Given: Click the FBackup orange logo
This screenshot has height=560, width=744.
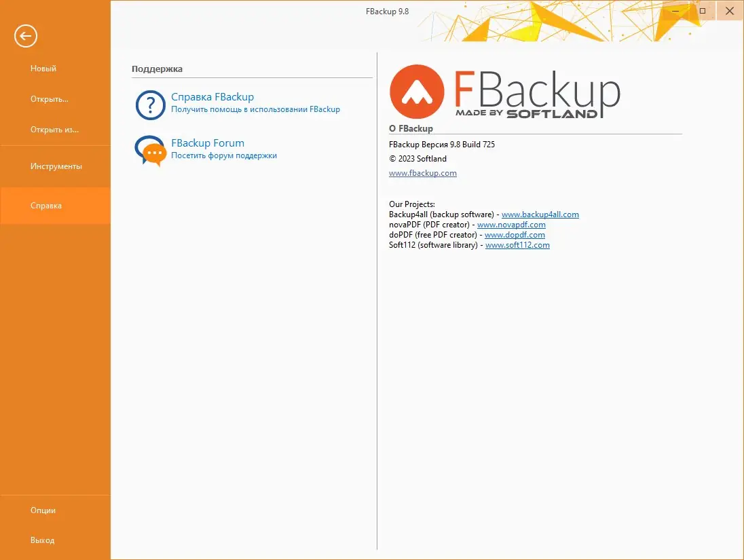Looking at the screenshot, I should 417,92.
